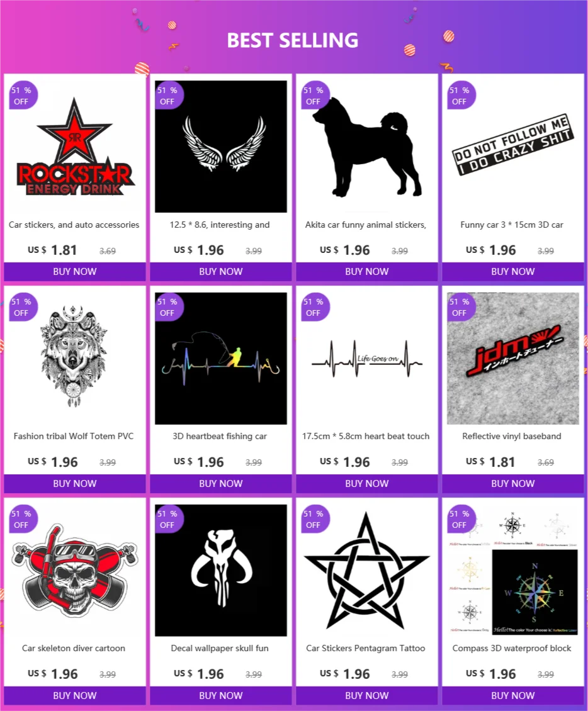Viewport: 588px width, 711px height.
Task: Open the 'Fashion tribal Wolf Totem PVC' title
Action: pyautogui.click(x=74, y=436)
